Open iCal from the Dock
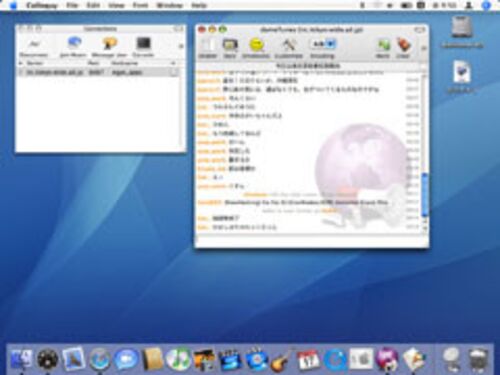This screenshot has width=500, height=375. 308,359
